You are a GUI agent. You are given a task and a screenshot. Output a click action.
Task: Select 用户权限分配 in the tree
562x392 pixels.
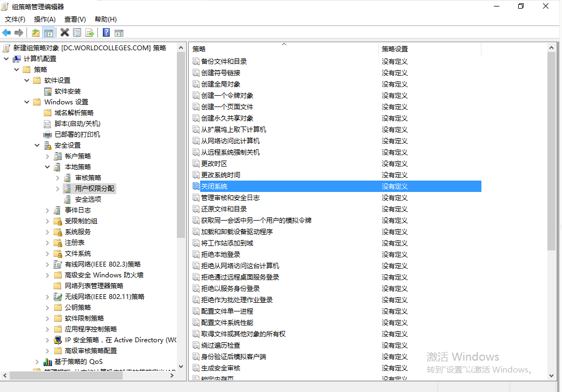(x=95, y=189)
